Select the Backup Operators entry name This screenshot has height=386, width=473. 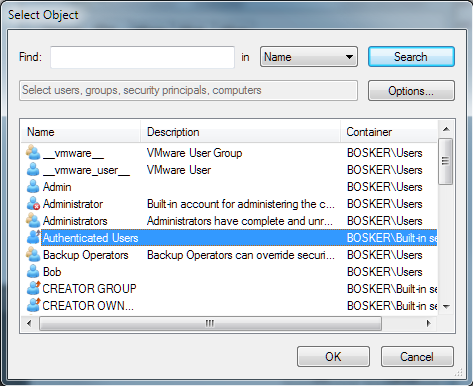(86, 255)
